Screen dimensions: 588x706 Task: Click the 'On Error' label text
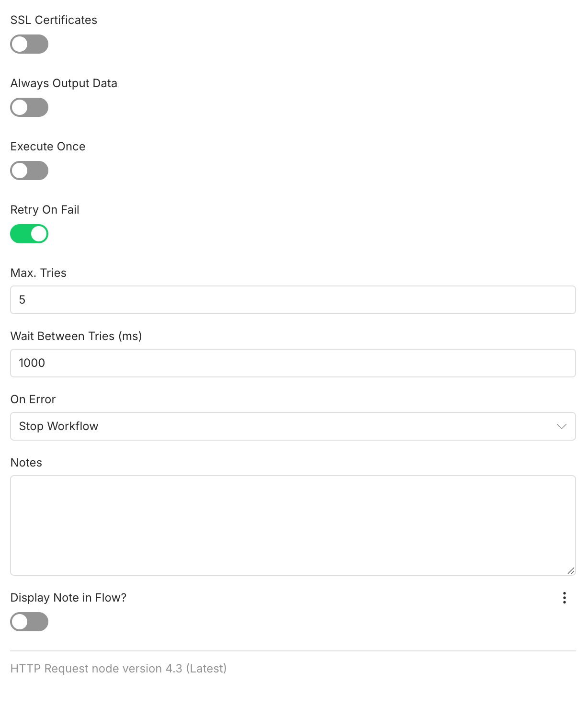(33, 399)
